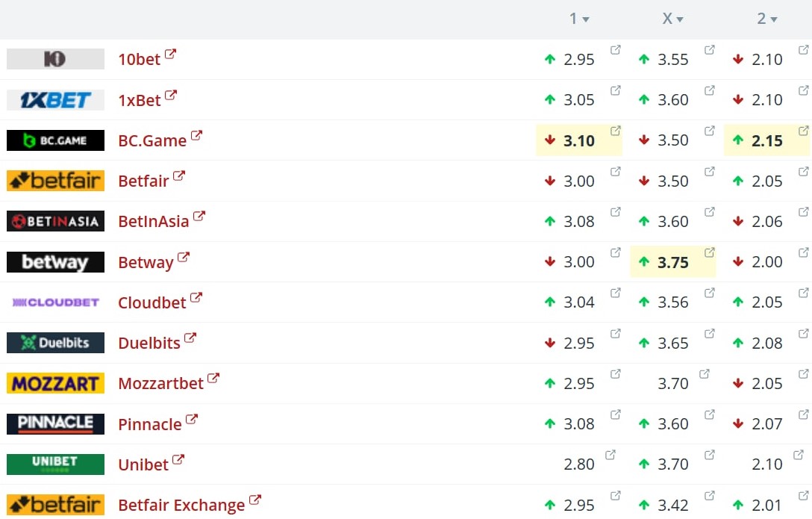Viewport: 812px width, 519px height.
Task: Open the Betfair bookmaker link
Action: (x=152, y=180)
